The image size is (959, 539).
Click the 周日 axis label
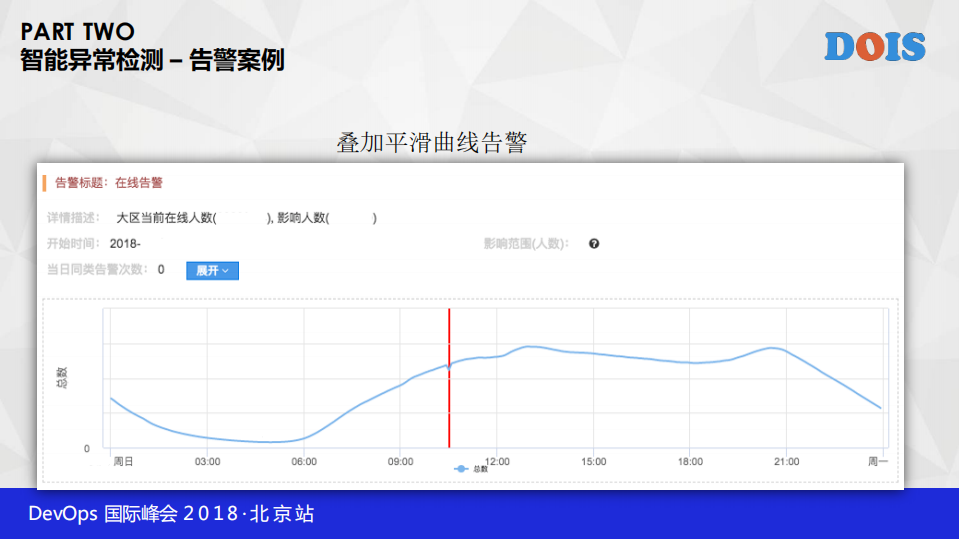(124, 461)
